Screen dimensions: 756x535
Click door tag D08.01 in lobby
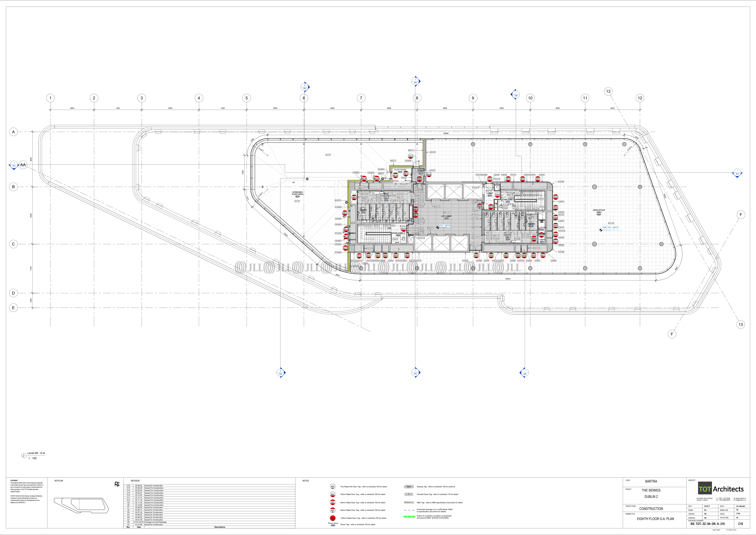coord(420,179)
